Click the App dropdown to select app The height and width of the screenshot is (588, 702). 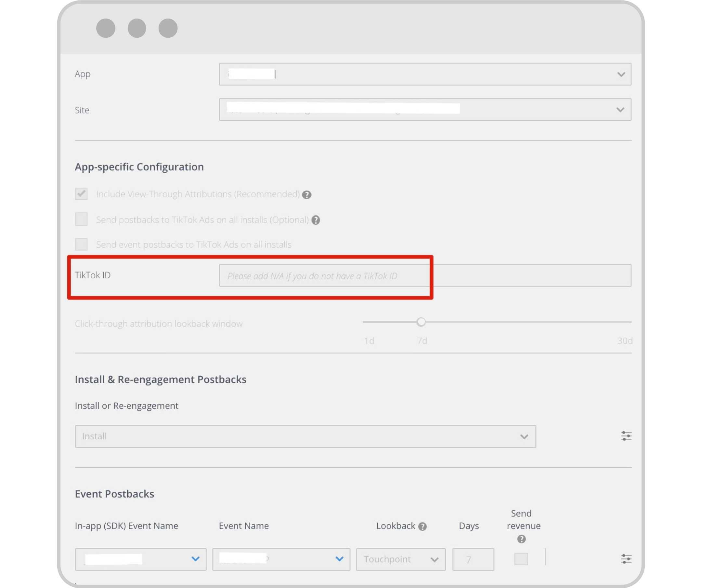tap(424, 74)
